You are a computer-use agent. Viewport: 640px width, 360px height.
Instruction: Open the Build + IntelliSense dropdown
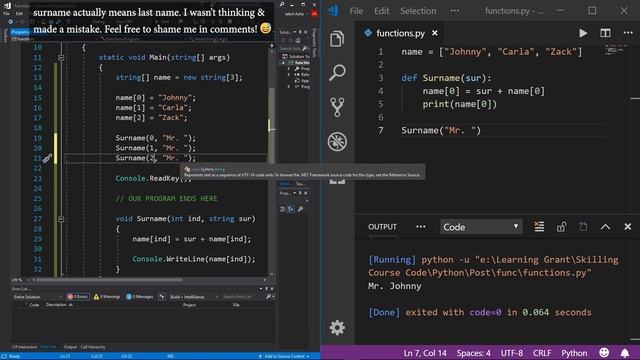click(x=194, y=297)
